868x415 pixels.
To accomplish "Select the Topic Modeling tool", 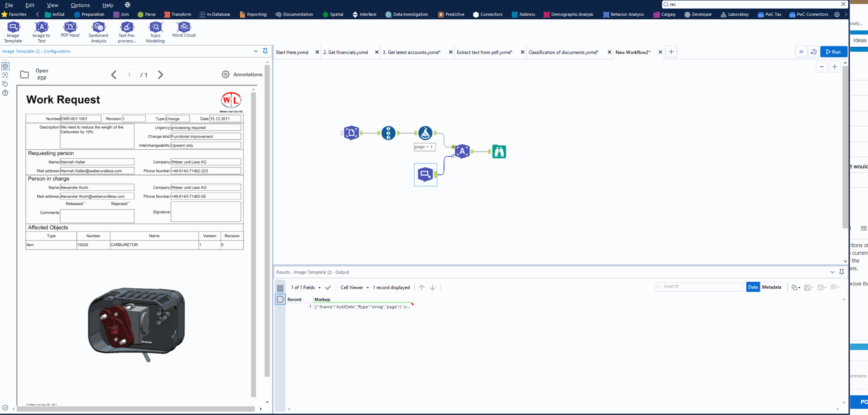I will point(155,31).
